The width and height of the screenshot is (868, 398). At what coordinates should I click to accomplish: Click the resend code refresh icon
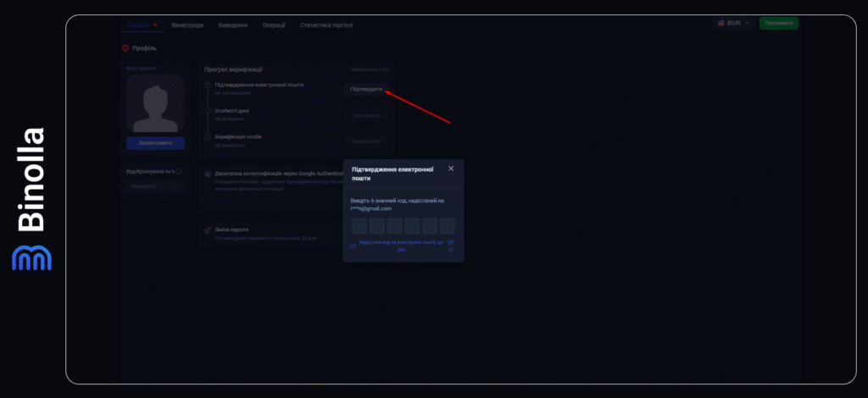click(x=353, y=246)
